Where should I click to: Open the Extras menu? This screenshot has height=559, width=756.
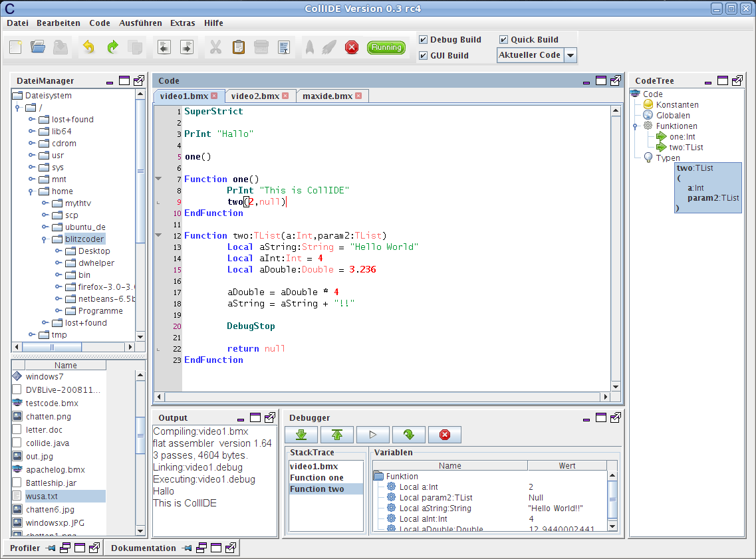[183, 23]
